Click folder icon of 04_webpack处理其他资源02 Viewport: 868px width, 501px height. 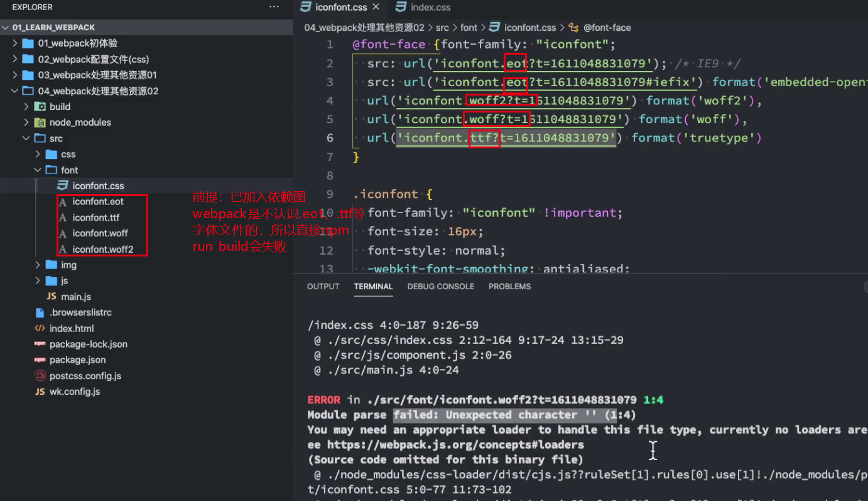[28, 91]
